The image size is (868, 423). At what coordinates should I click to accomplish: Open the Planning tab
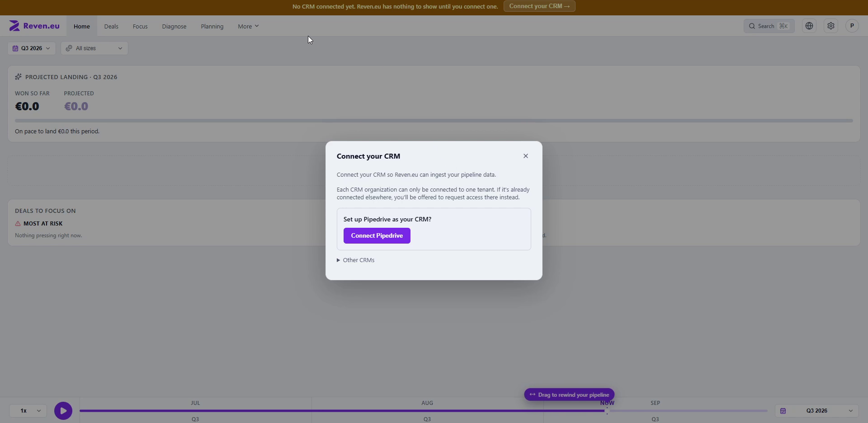tap(212, 26)
